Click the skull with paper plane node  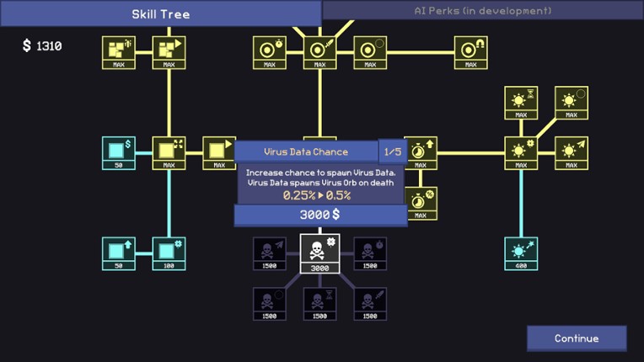pyautogui.click(x=270, y=253)
